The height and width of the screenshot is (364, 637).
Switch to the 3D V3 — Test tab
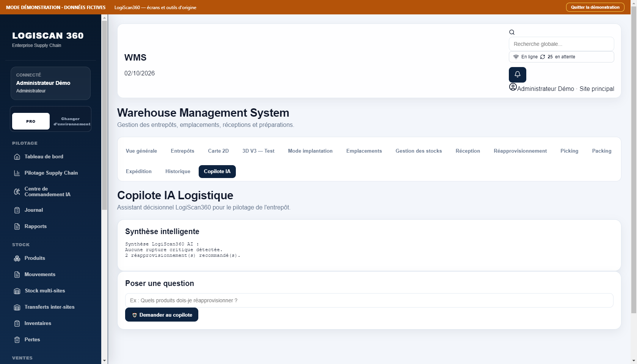[x=259, y=151]
